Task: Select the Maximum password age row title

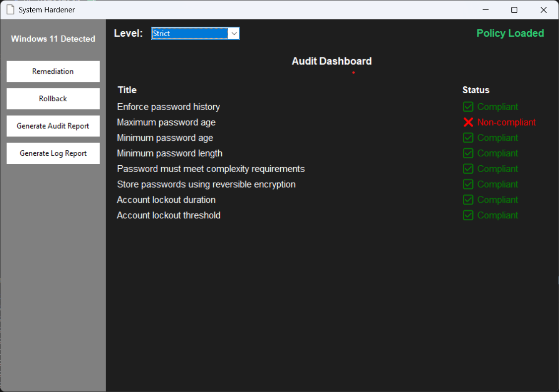Action: [x=166, y=123]
